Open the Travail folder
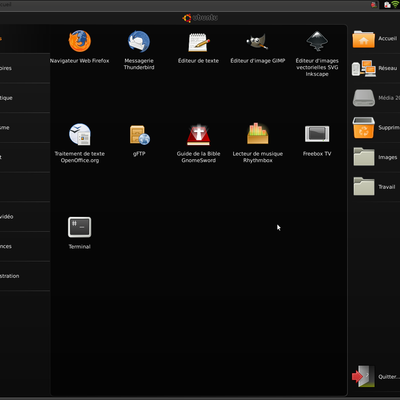 (375, 187)
